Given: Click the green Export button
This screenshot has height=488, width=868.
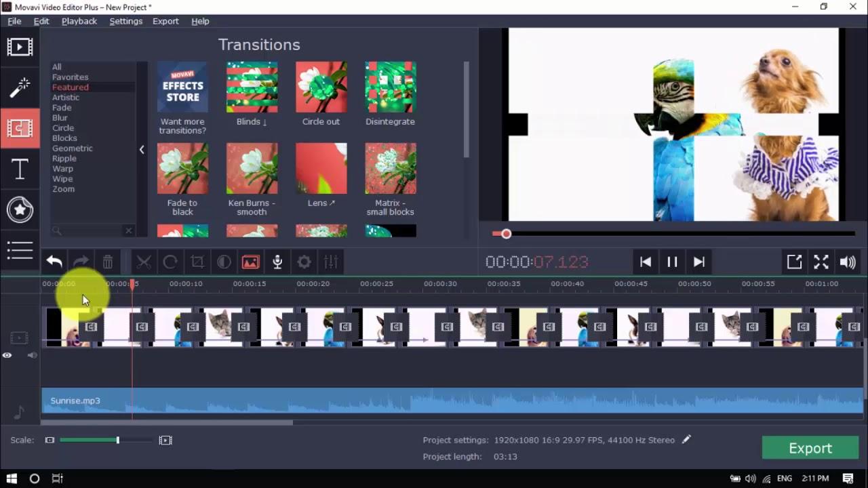Looking at the screenshot, I should tap(810, 447).
